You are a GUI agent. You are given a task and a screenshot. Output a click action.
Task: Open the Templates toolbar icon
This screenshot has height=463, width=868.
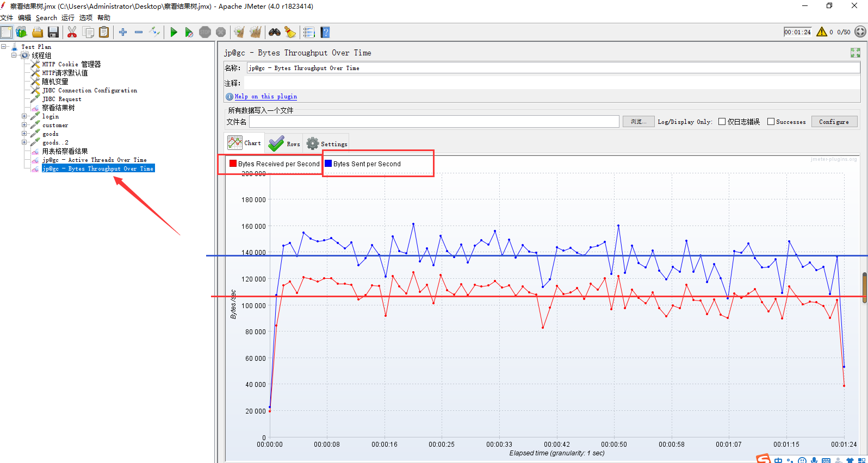pyautogui.click(x=22, y=32)
